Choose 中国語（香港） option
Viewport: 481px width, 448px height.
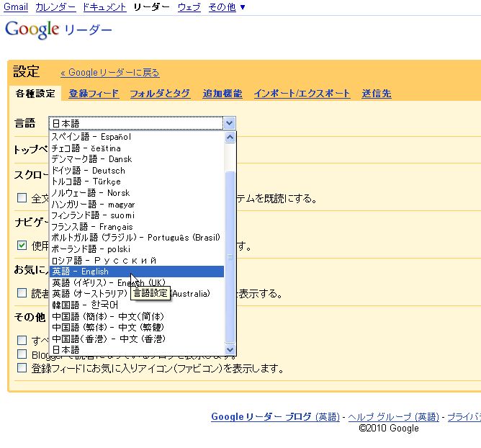pos(137,339)
